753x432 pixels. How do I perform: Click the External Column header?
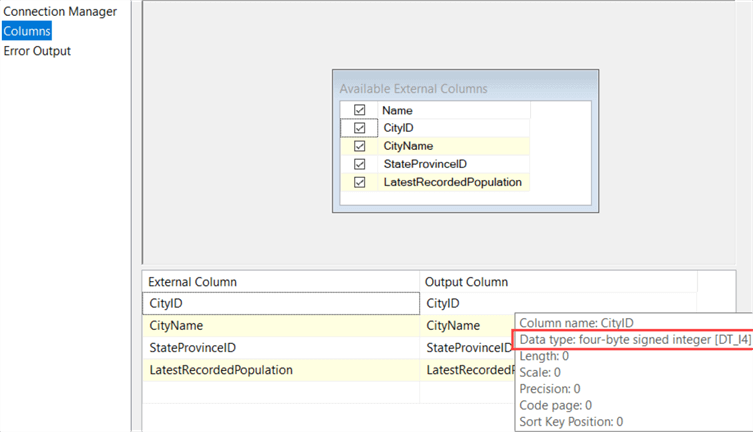(281, 282)
